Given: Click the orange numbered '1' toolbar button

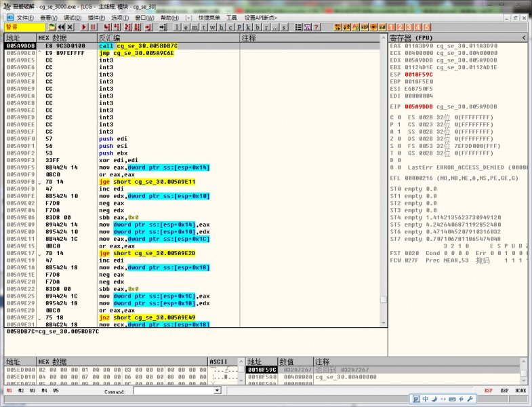Looking at the screenshot, I should pos(391,27).
